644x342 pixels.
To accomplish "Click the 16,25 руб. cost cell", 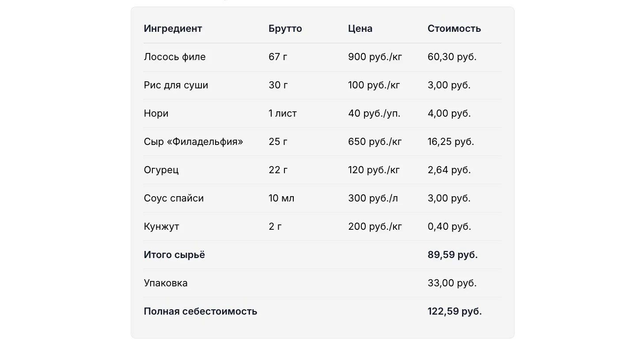I will coord(451,142).
